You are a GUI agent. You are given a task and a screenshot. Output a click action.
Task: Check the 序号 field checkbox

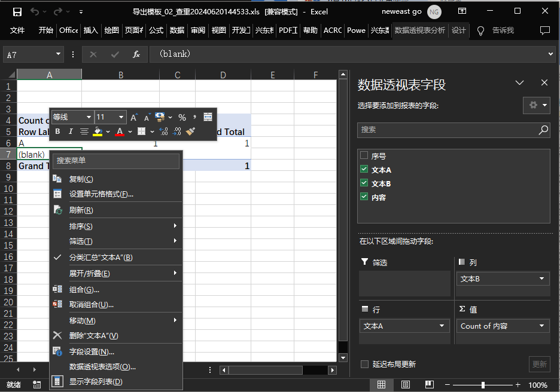364,156
